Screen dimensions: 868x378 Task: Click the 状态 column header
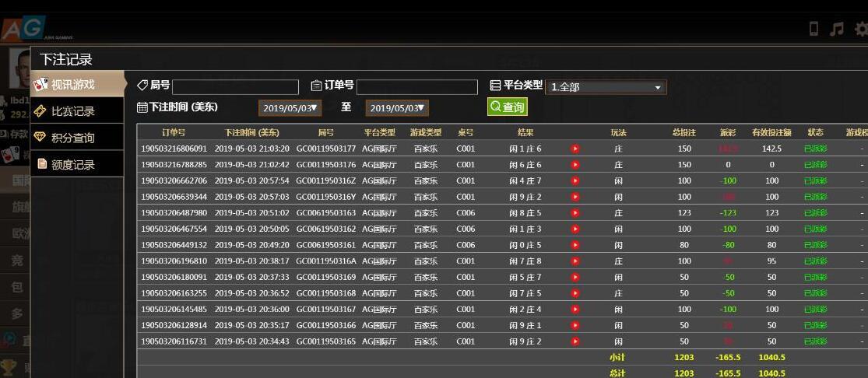click(815, 133)
